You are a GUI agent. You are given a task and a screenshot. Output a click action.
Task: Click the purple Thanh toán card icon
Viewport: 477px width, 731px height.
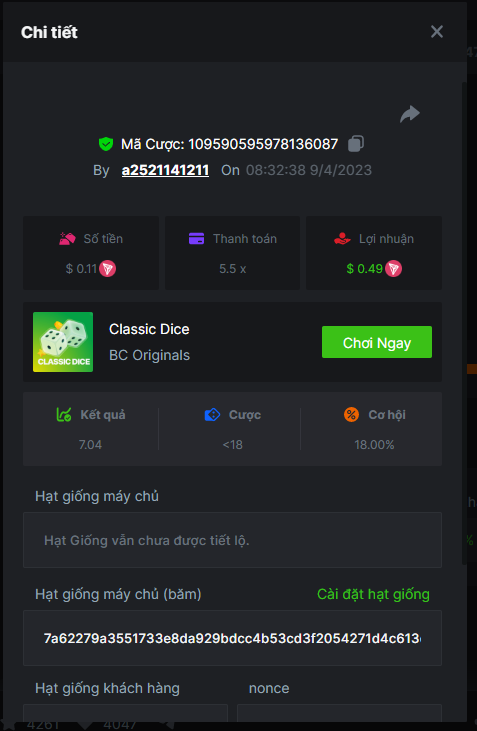[x=196, y=239]
